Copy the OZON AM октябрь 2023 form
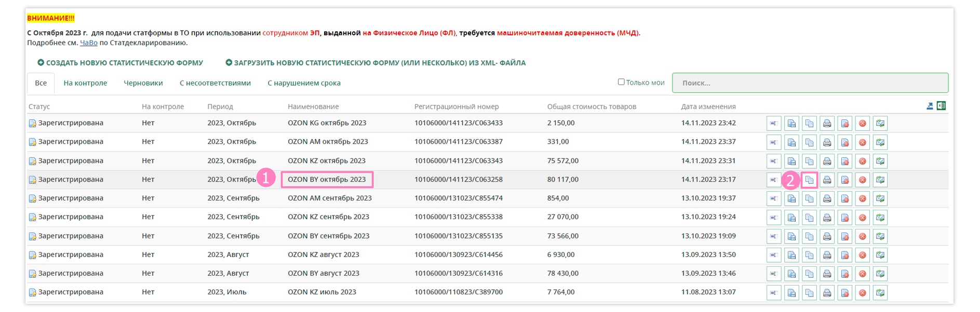 coord(809,142)
